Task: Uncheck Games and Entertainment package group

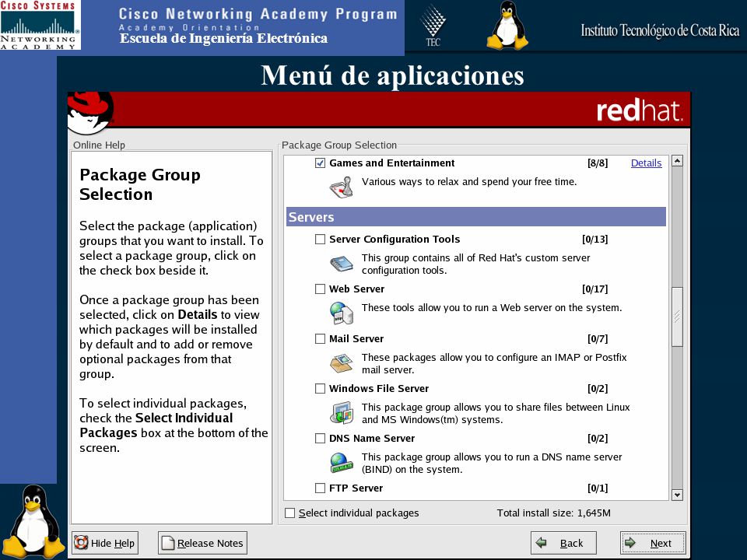Action: (x=320, y=163)
